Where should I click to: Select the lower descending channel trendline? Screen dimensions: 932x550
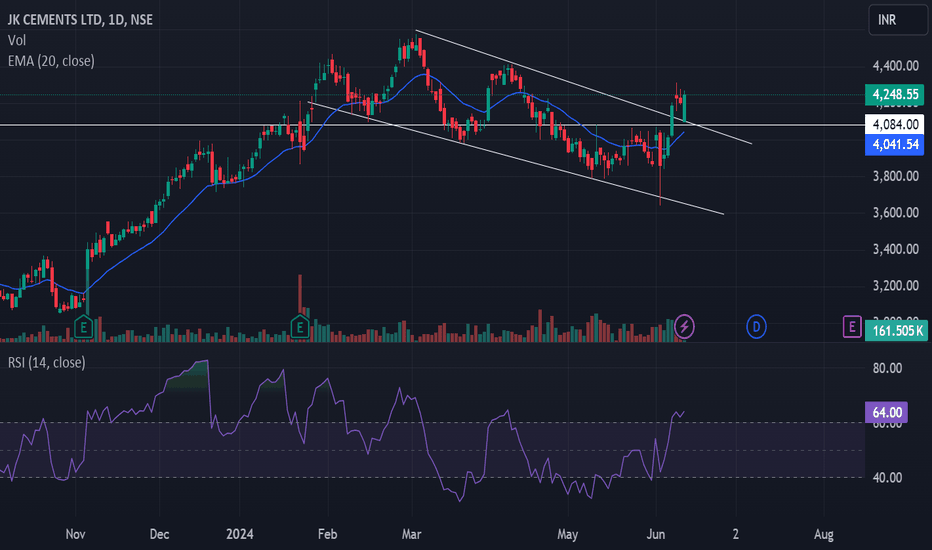516,158
